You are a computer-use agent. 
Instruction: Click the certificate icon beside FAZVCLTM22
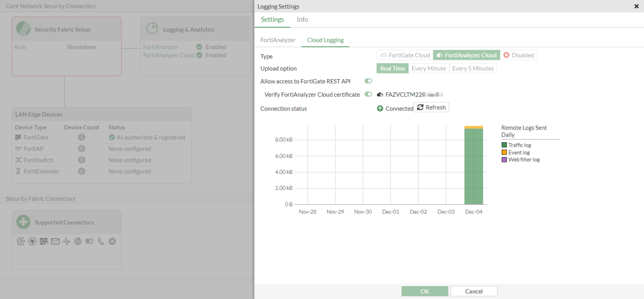[379, 94]
